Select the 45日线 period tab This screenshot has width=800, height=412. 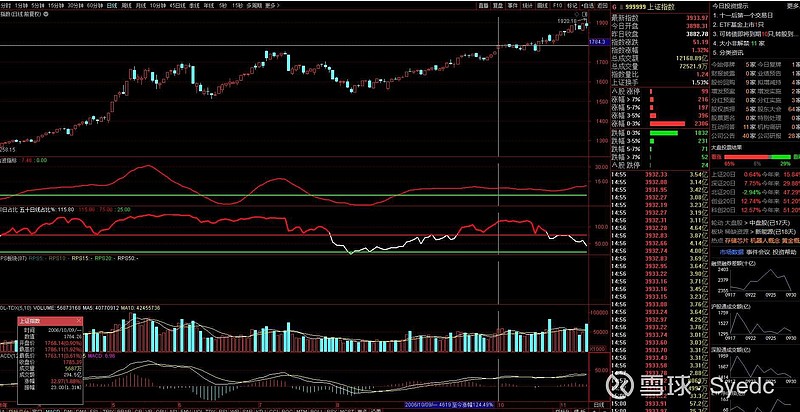(x=177, y=5)
